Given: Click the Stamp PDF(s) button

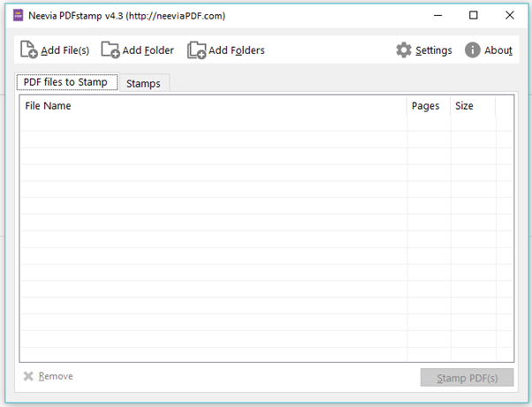Looking at the screenshot, I should pyautogui.click(x=467, y=378).
